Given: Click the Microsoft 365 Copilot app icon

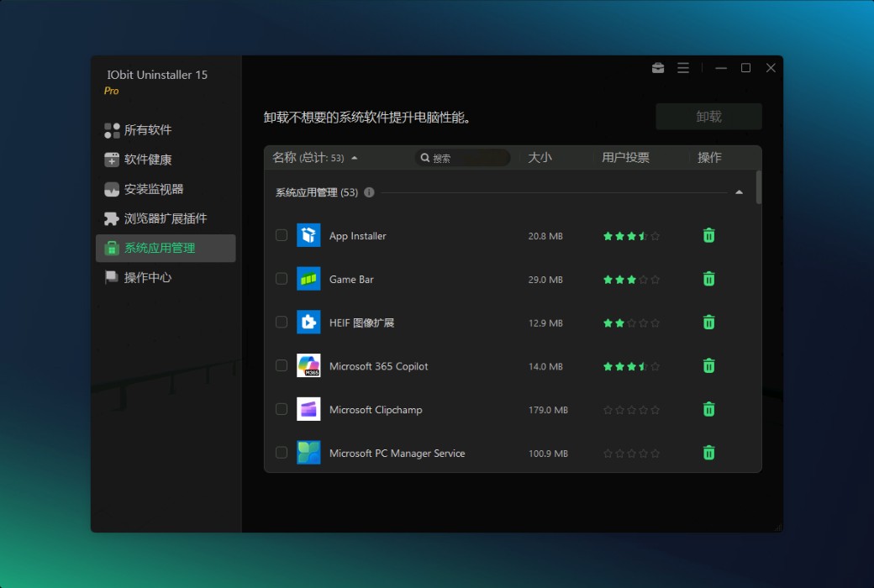Looking at the screenshot, I should click(308, 365).
